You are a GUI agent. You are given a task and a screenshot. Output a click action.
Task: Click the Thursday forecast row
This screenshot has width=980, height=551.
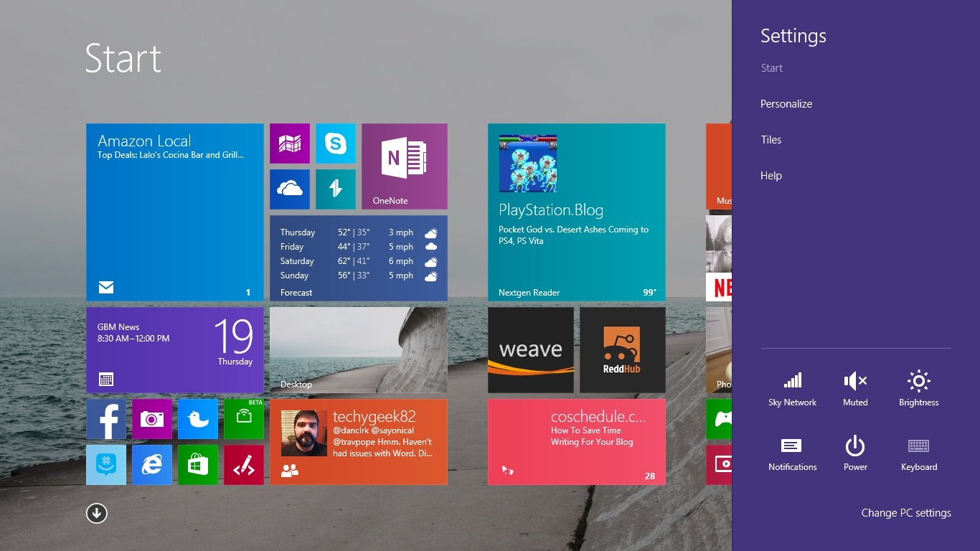(x=359, y=232)
